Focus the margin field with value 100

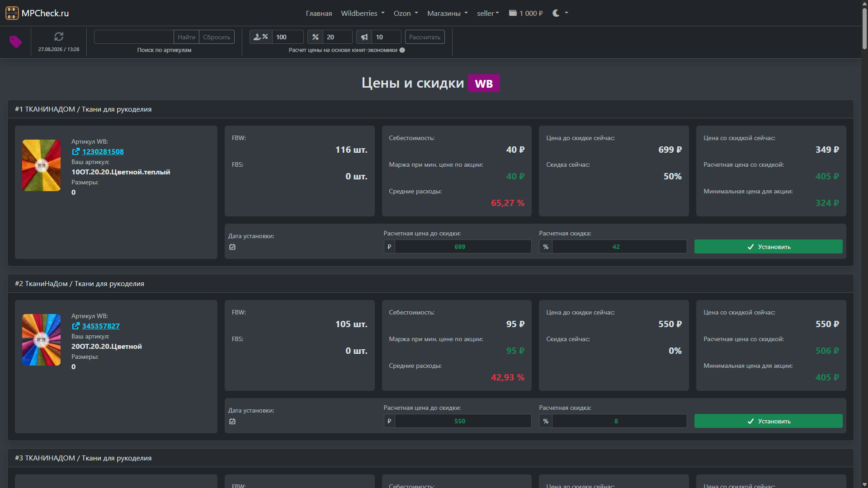[x=288, y=37]
